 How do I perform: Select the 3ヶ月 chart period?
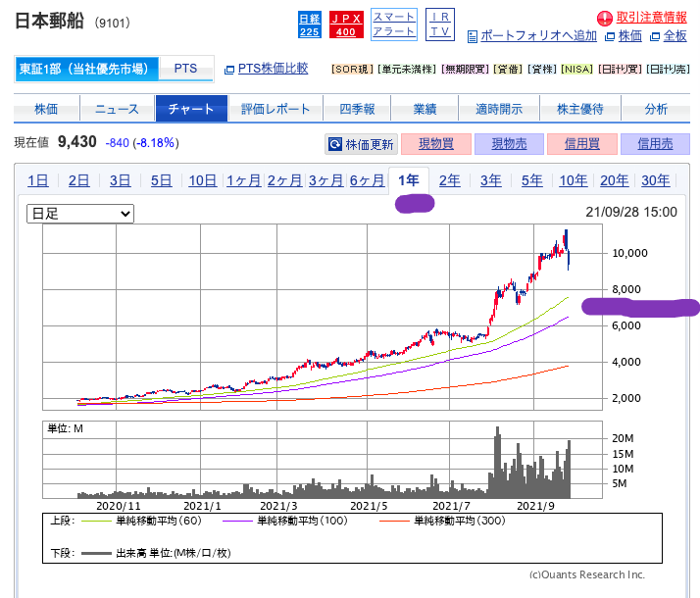coord(326,180)
